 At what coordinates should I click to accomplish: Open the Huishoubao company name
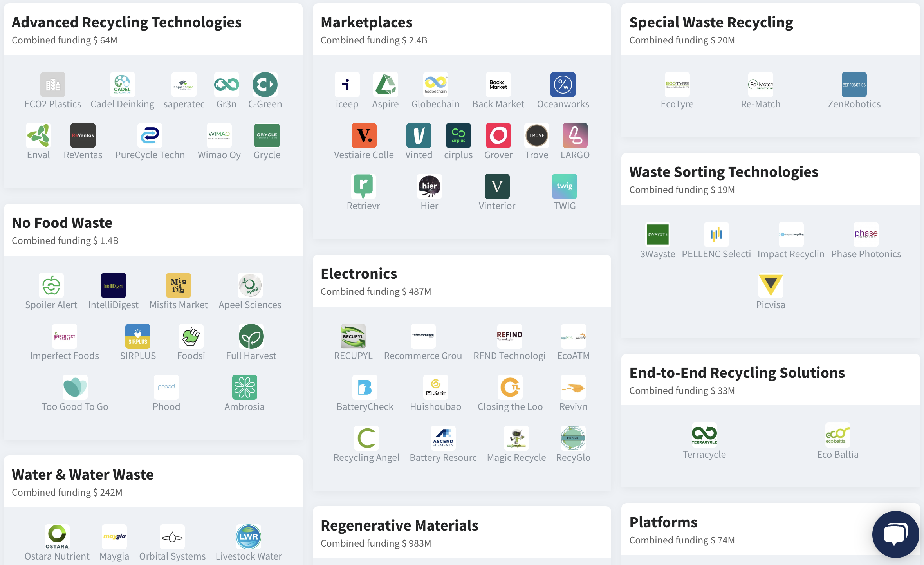click(436, 407)
